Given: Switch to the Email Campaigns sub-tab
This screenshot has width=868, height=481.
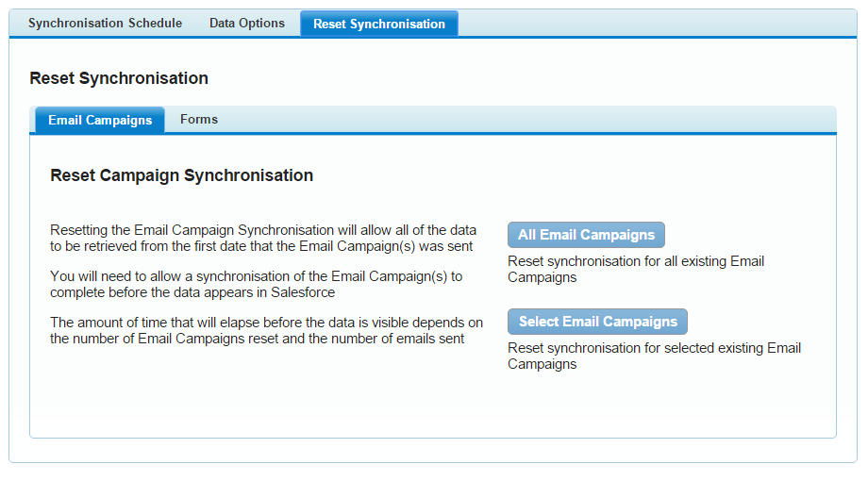Looking at the screenshot, I should coord(100,120).
